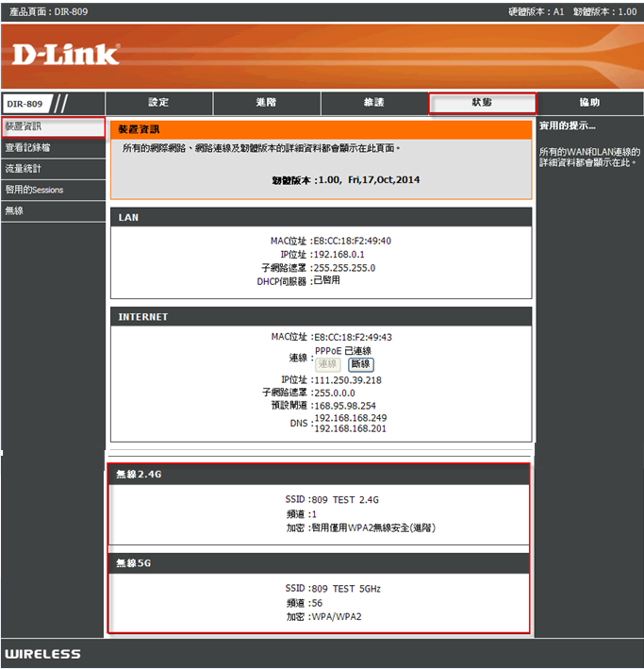Click the D-Link logo in the banner
This screenshot has width=644, height=669.
66,54
